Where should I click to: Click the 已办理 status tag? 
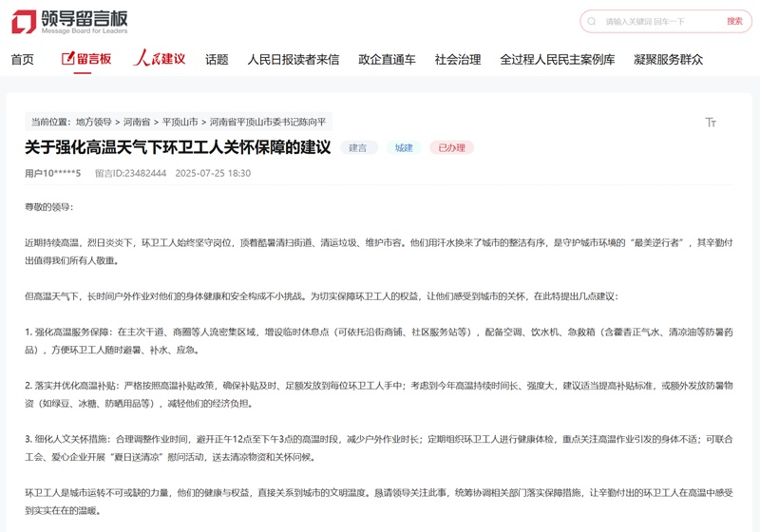[x=451, y=148]
